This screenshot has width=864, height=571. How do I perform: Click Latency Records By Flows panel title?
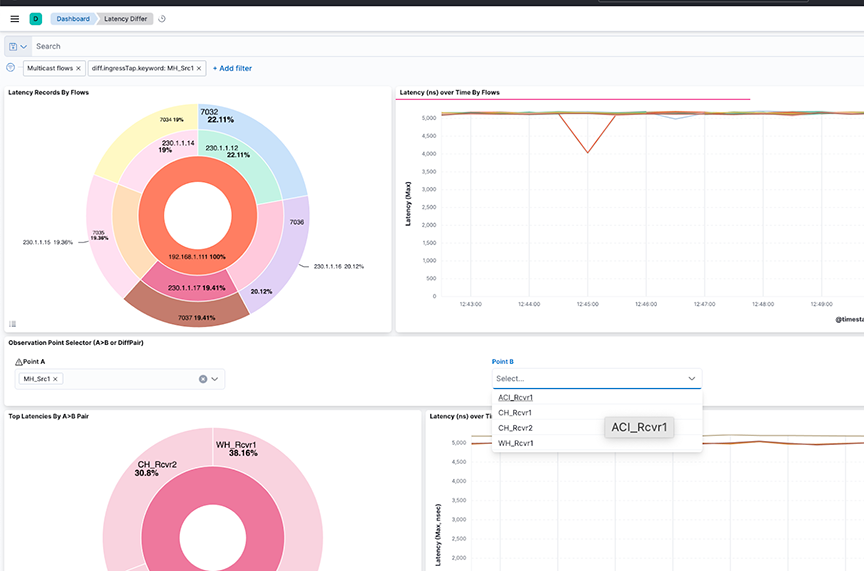coord(48,93)
